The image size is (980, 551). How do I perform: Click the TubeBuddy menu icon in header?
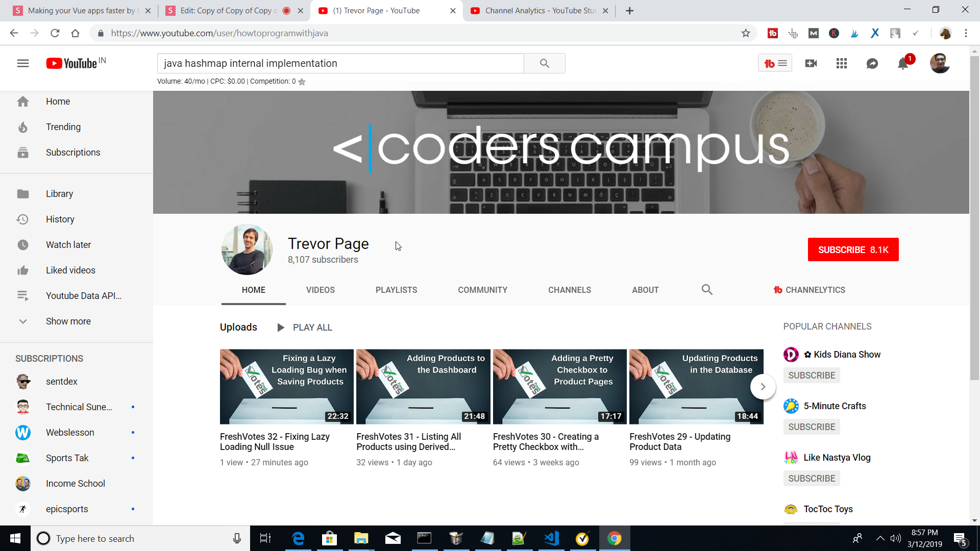(775, 63)
